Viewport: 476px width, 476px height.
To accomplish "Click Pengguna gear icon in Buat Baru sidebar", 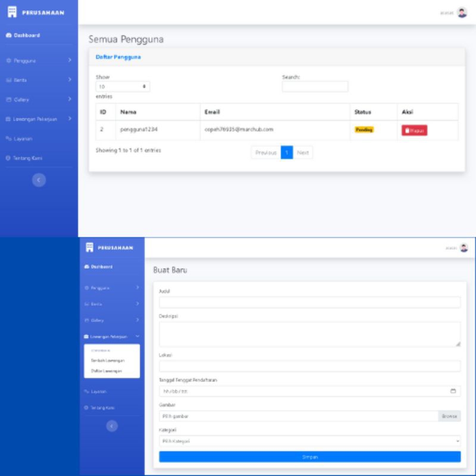I will pos(86,288).
